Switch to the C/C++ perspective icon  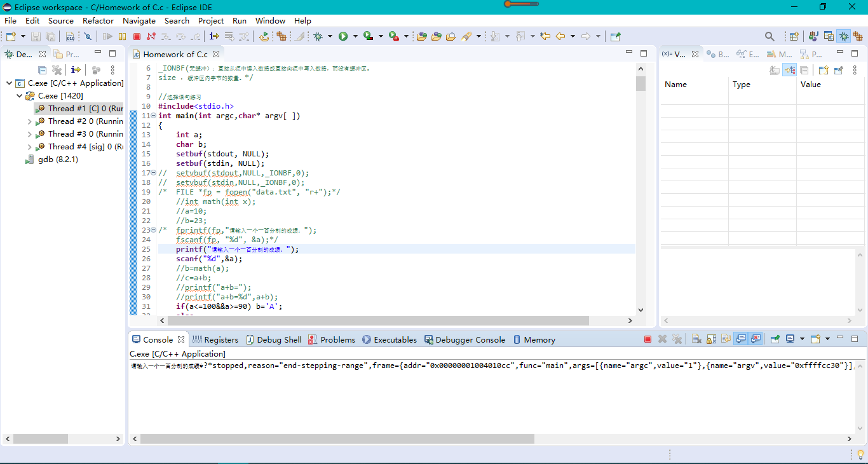click(829, 36)
